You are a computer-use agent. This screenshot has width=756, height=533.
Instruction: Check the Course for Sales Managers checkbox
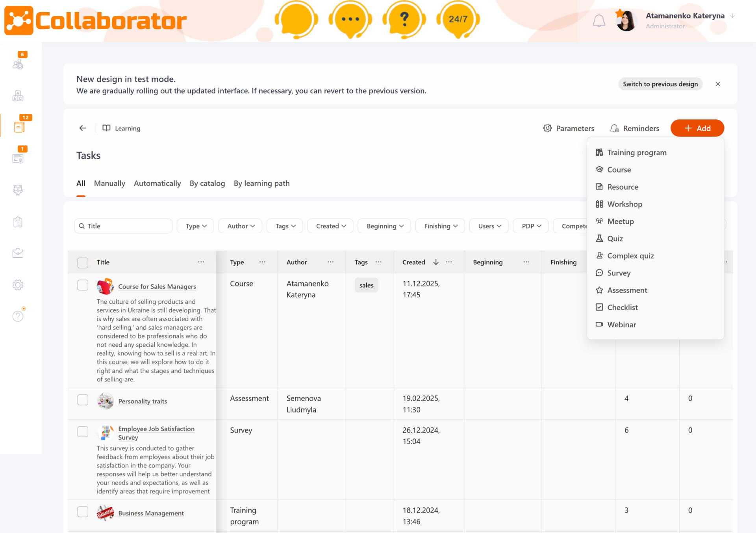click(x=83, y=285)
